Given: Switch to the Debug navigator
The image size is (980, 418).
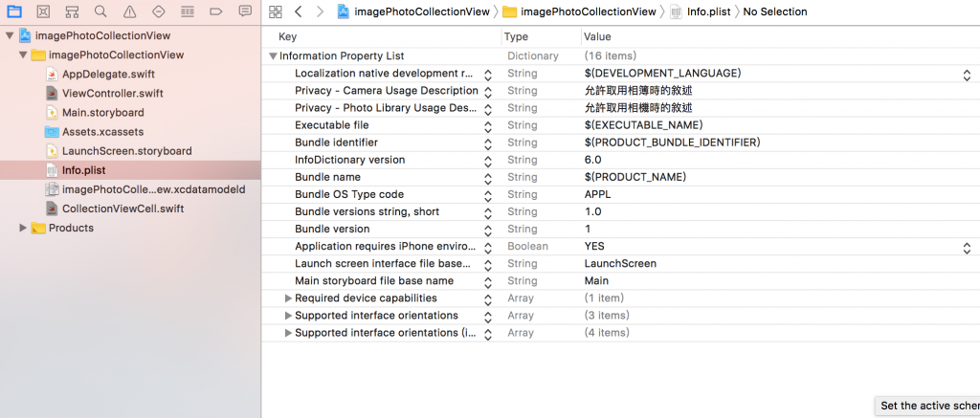Looking at the screenshot, I should [188, 11].
